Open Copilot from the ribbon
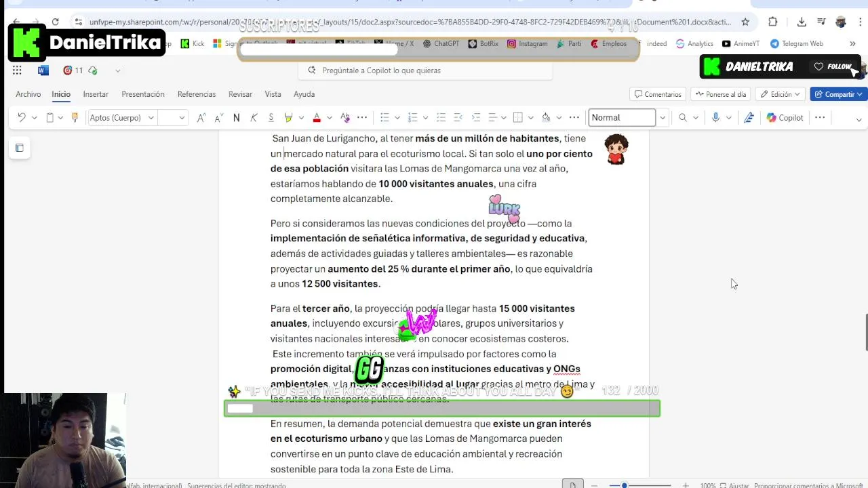868x488 pixels. click(x=785, y=118)
